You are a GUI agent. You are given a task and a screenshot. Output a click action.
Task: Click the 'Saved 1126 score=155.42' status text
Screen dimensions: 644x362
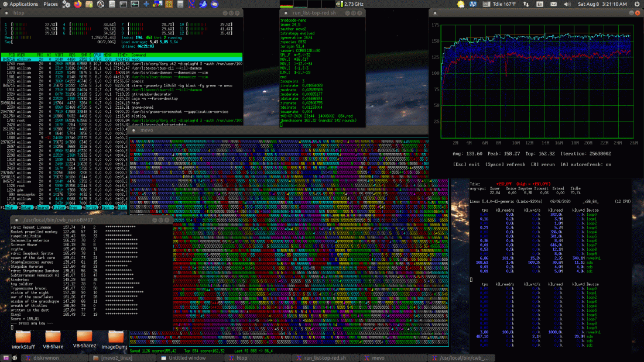tap(153, 351)
